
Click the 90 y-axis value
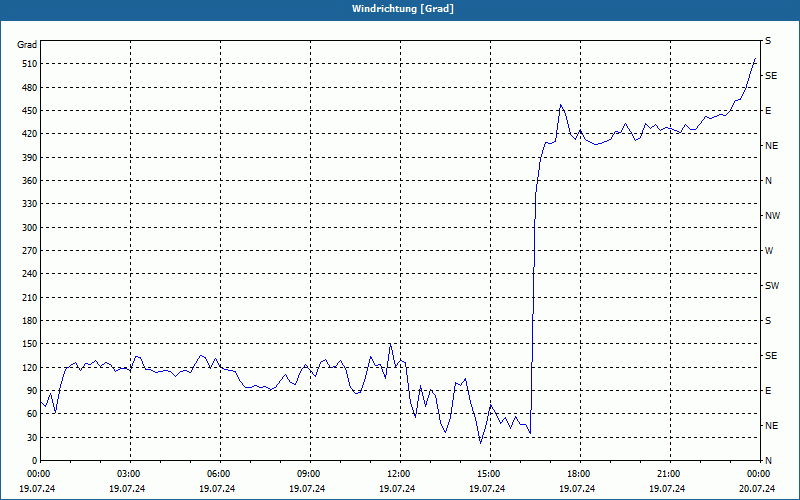tap(32, 391)
